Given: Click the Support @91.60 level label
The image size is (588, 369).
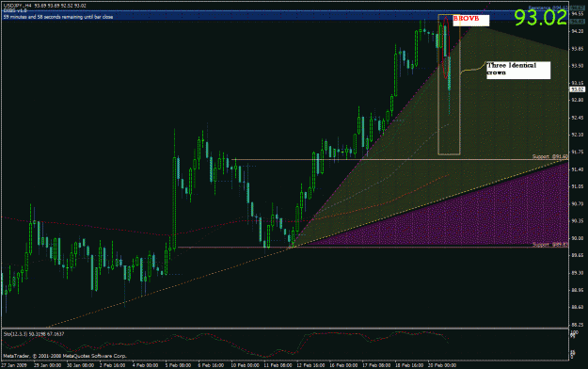Looking at the screenshot, I should (550, 156).
